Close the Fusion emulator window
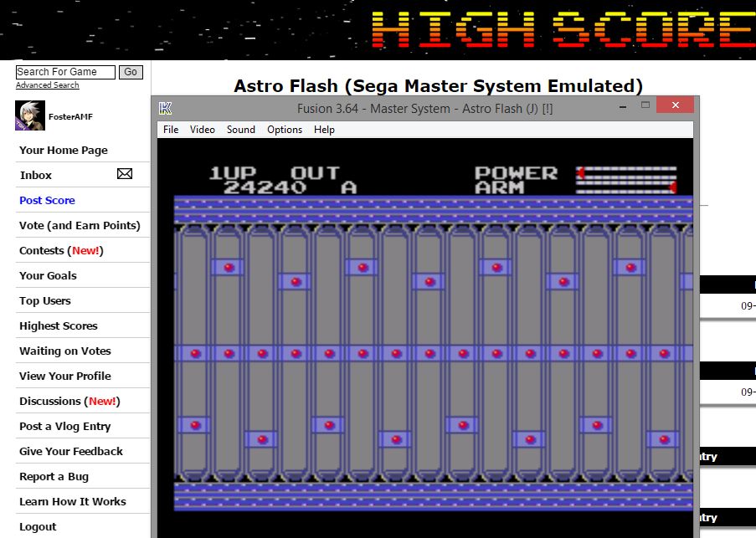This screenshot has height=538, width=756. 674,106
